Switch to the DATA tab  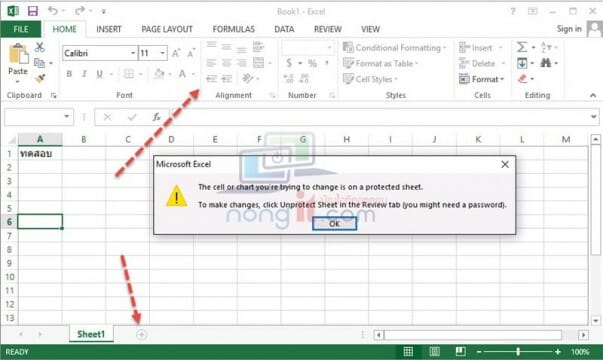tap(284, 29)
